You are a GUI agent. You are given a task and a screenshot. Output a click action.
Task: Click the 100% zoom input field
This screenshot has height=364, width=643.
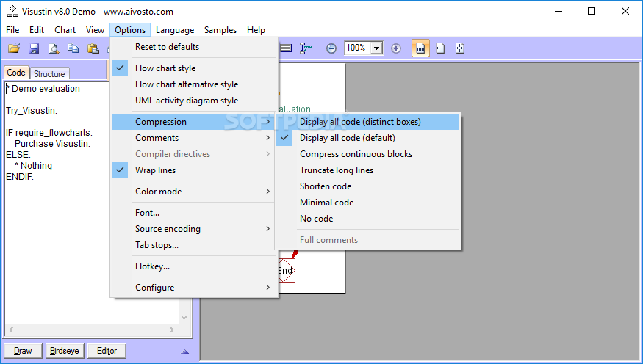[357, 48]
